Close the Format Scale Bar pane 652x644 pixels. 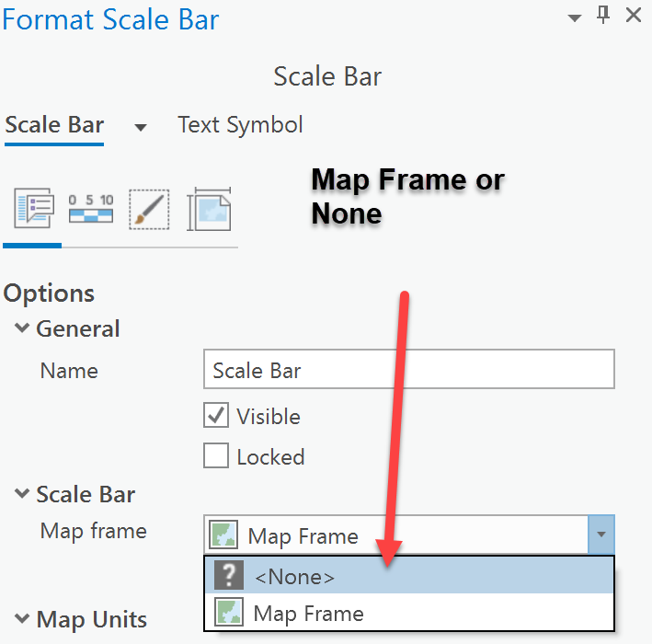[633, 16]
